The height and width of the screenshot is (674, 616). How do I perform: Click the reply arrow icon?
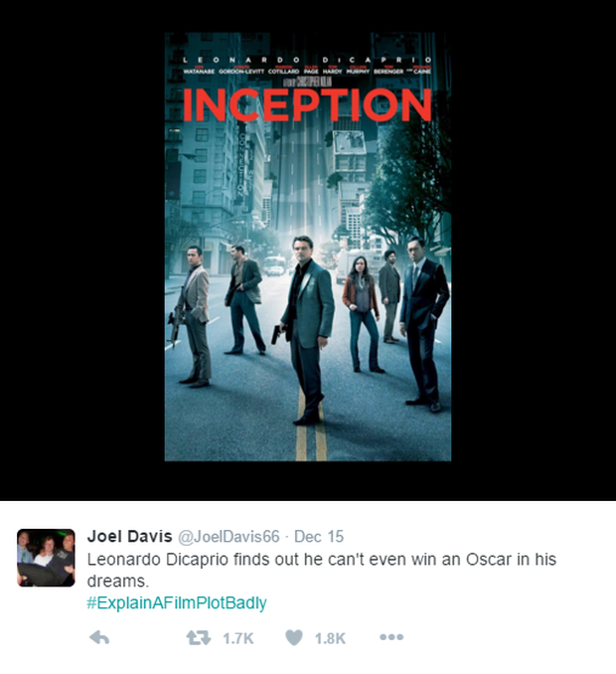[99, 638]
